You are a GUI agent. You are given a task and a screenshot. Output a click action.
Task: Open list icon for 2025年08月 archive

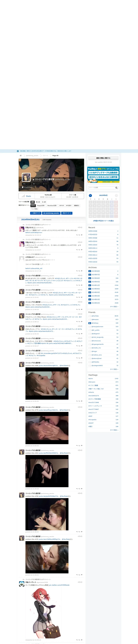(90, 271)
